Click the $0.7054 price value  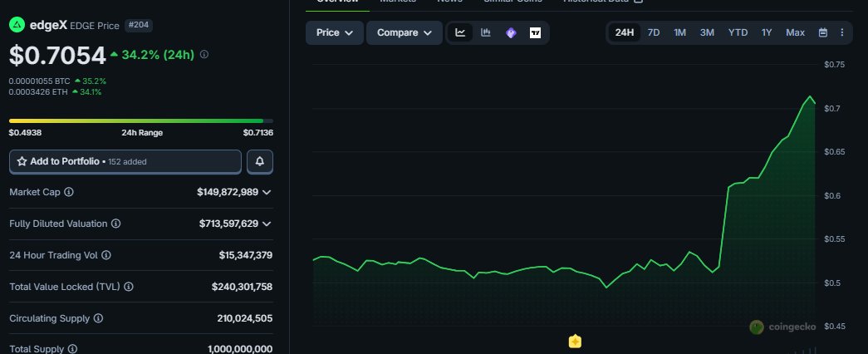pyautogui.click(x=57, y=56)
